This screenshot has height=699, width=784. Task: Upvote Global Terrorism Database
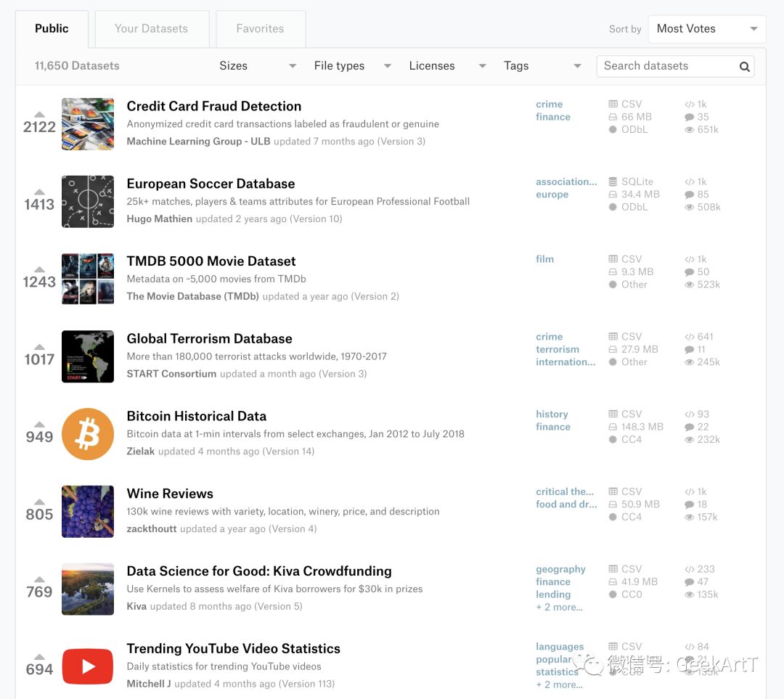pos(39,347)
